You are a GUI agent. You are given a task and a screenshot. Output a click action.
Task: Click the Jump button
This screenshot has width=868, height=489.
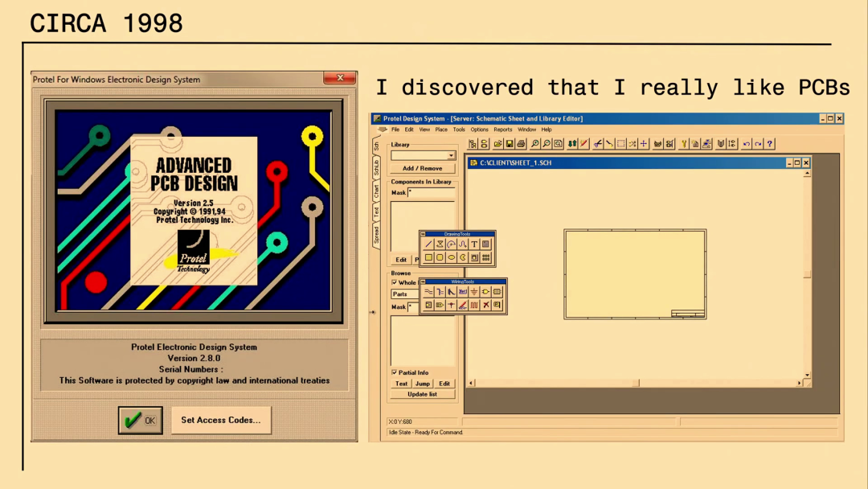tap(423, 384)
